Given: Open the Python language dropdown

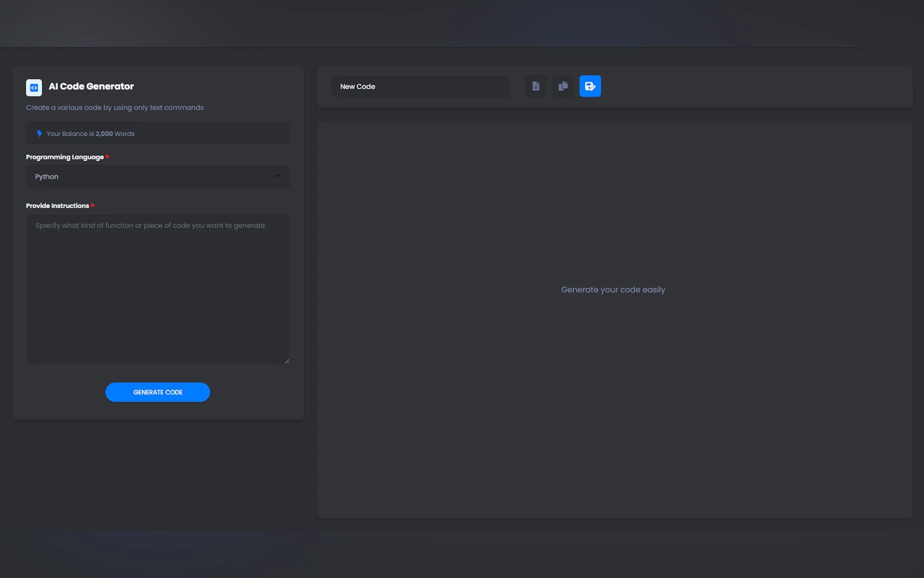Looking at the screenshot, I should (153, 177).
